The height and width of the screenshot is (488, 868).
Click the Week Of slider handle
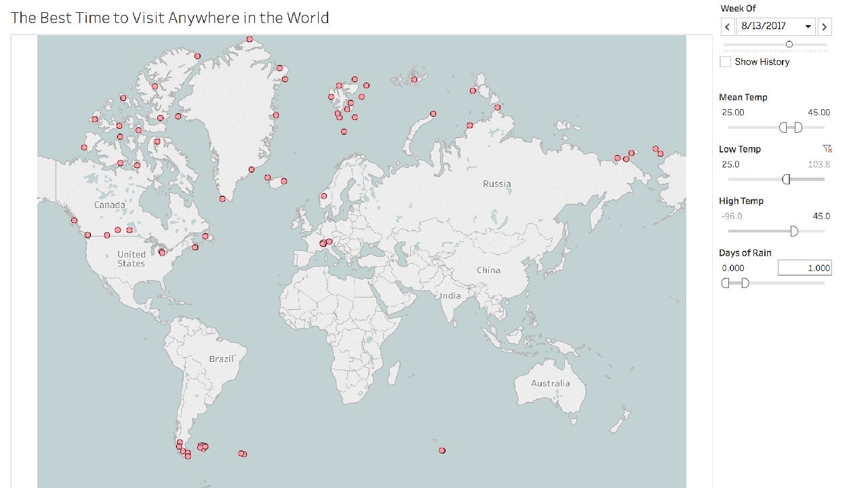[x=789, y=44]
